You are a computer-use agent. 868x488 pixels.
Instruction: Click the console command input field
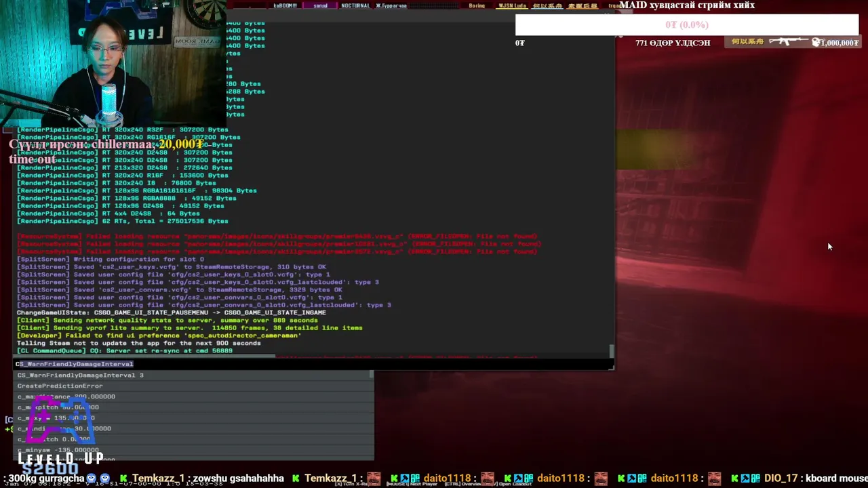pyautogui.click(x=313, y=364)
